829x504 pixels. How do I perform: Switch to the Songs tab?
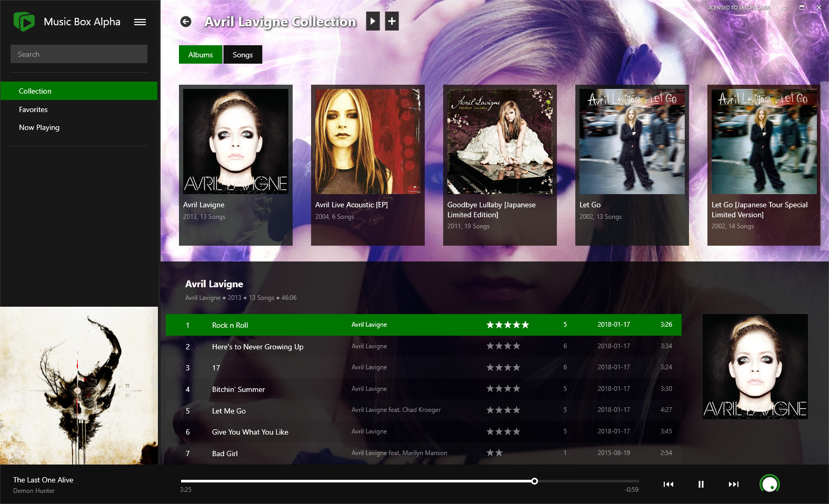243,55
